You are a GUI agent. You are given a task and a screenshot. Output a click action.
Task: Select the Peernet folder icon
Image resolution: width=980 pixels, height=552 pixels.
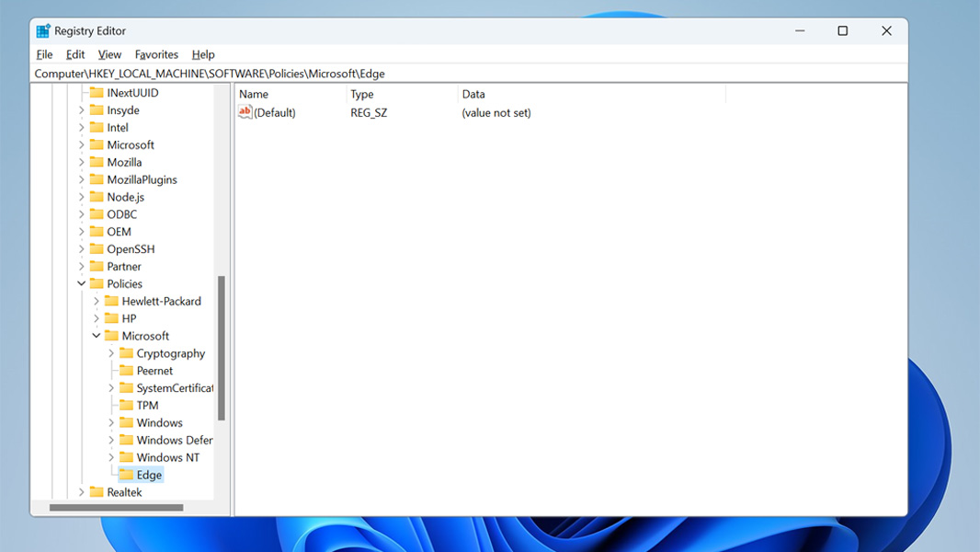pyautogui.click(x=127, y=371)
